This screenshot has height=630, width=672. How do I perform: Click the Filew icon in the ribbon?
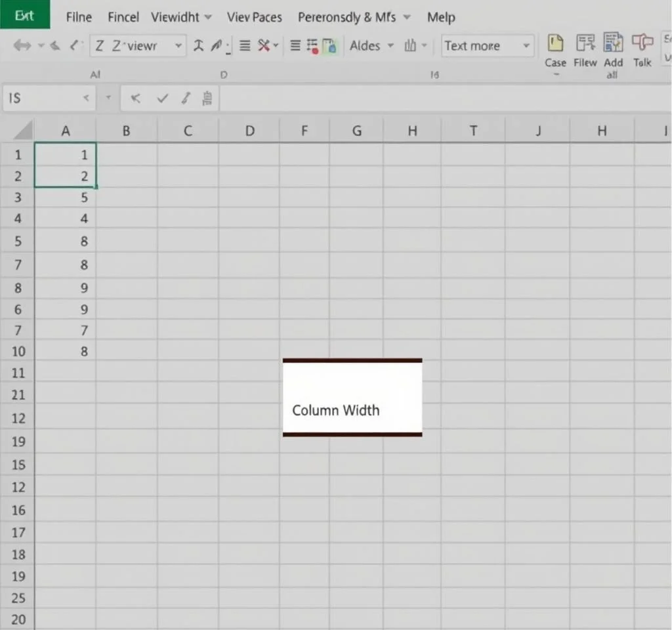click(585, 44)
